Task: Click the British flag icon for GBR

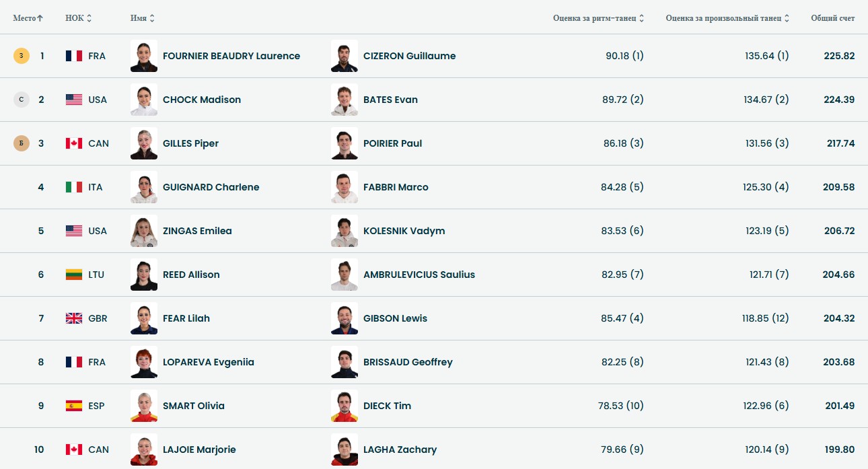Action: pos(74,318)
